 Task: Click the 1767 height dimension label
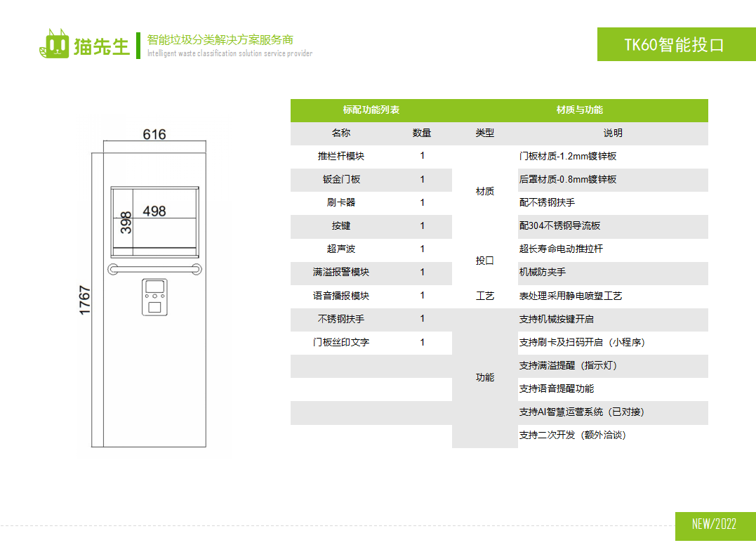coord(85,300)
